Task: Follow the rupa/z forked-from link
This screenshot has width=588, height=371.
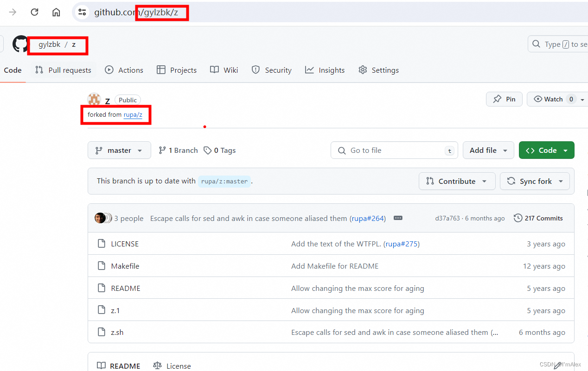Action: pos(133,114)
